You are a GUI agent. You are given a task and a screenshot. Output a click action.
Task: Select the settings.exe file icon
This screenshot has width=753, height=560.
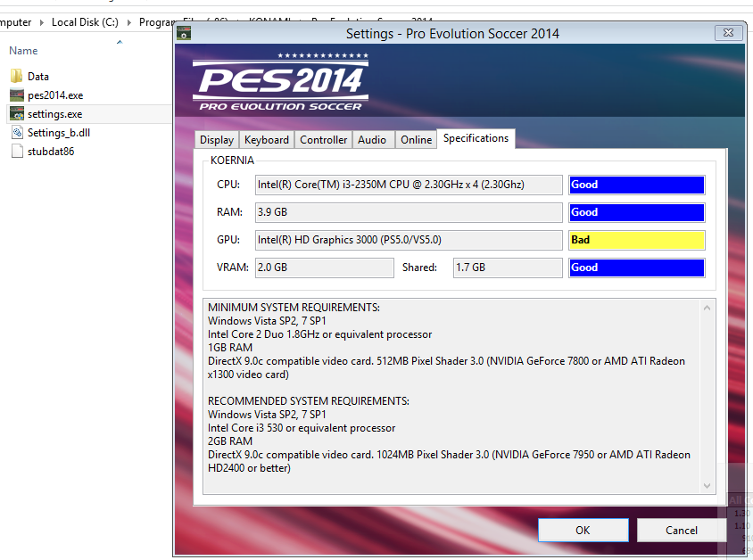[17, 113]
